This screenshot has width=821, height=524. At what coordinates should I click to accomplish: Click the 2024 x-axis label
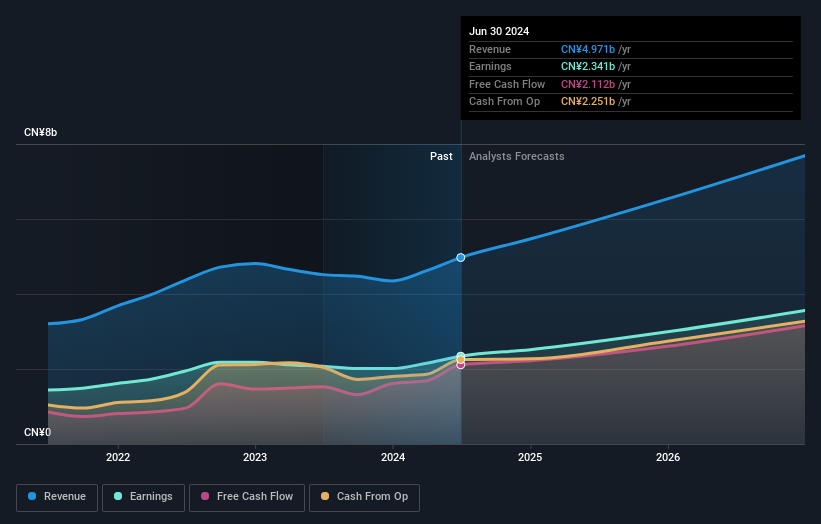click(x=393, y=457)
